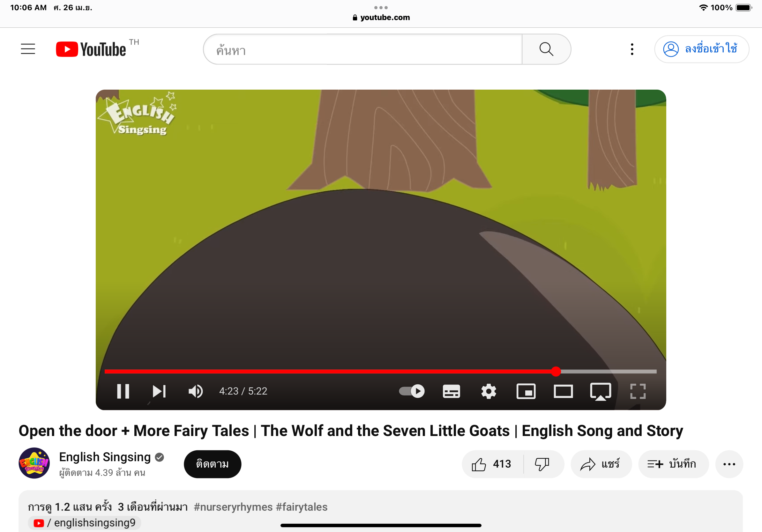The width and height of the screenshot is (762, 532).
Task: Click the YouTube logo
Action: [x=91, y=49]
